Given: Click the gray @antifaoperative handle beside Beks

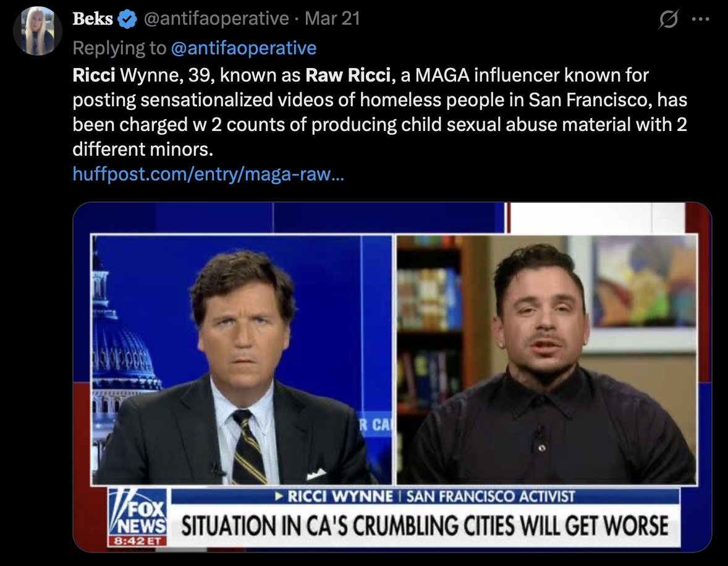Looking at the screenshot, I should [x=216, y=19].
